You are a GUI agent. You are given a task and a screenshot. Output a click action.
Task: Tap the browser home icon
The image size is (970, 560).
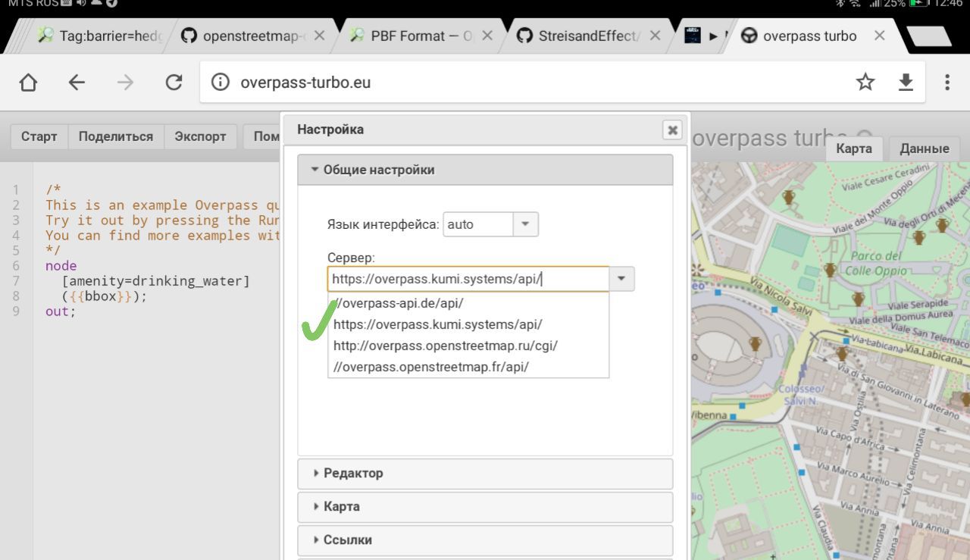click(x=28, y=83)
